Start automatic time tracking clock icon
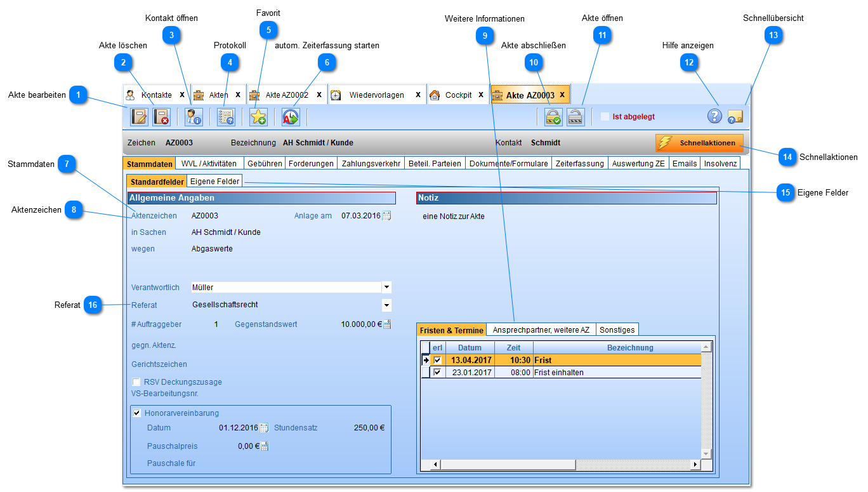Viewport: 868px width, 492px height. 291,117
